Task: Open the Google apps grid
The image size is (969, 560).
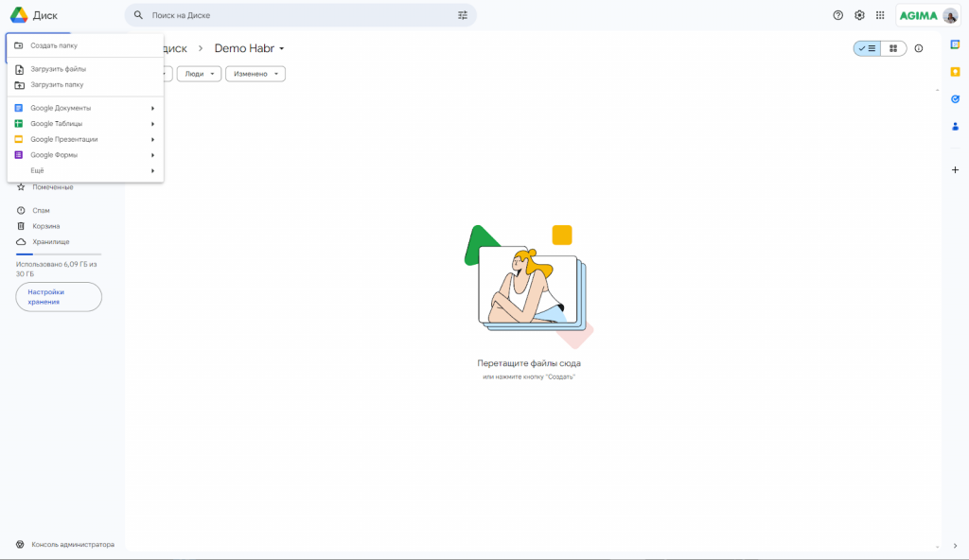Action: [880, 15]
